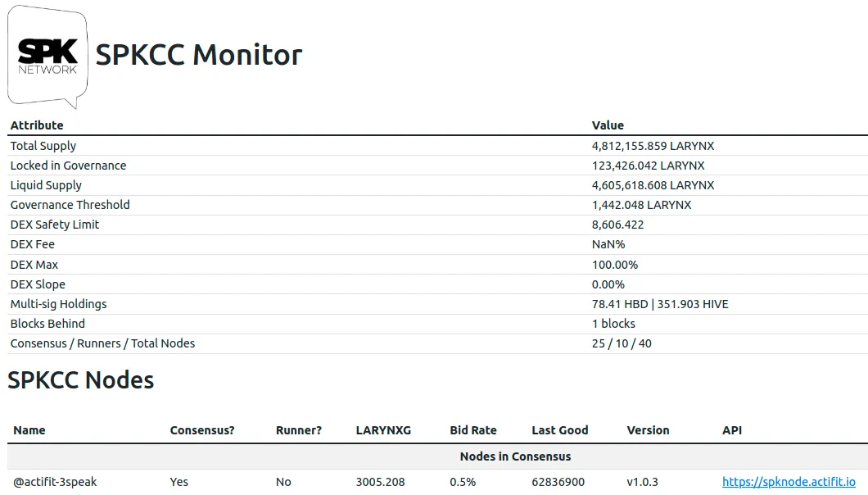Select the @actifit-3speak node name
This screenshot has width=868, height=495.
[x=56, y=482]
